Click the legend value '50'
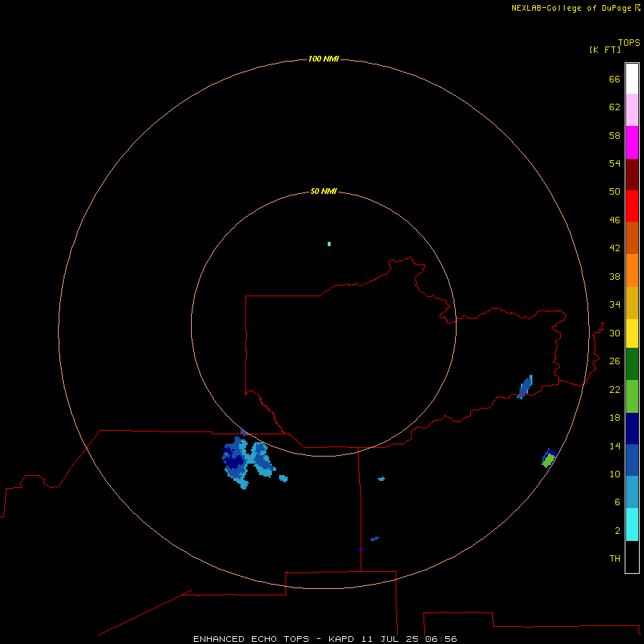644x644 pixels. coord(615,191)
